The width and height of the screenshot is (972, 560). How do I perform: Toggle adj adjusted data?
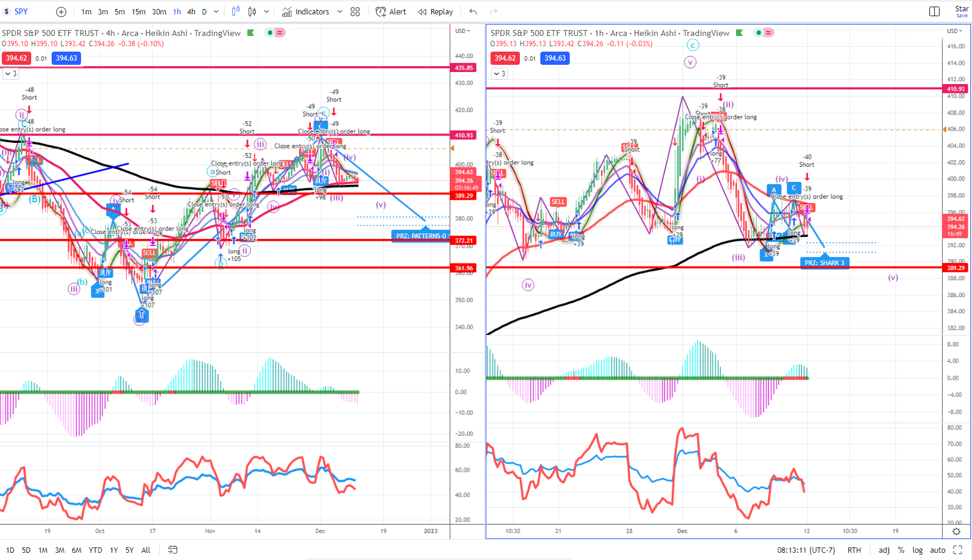click(x=884, y=550)
